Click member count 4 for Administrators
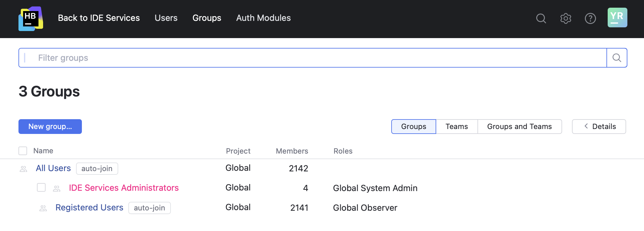Screen dimensions: 644x231 (x=305, y=188)
